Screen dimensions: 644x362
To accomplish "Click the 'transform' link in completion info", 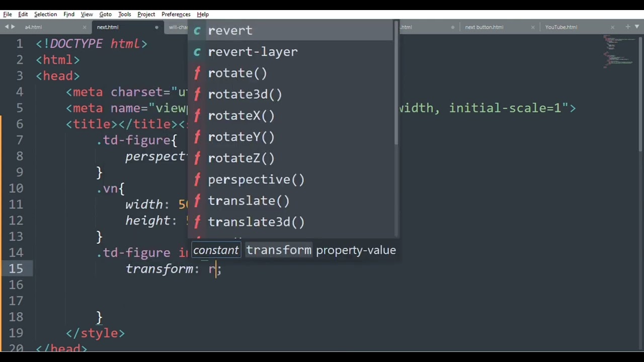I will coord(279,250).
